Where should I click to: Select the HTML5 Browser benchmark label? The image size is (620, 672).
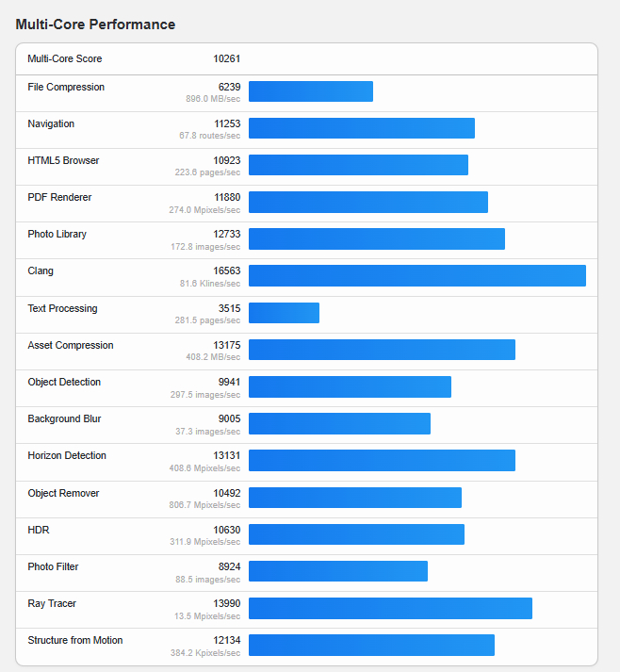point(63,160)
